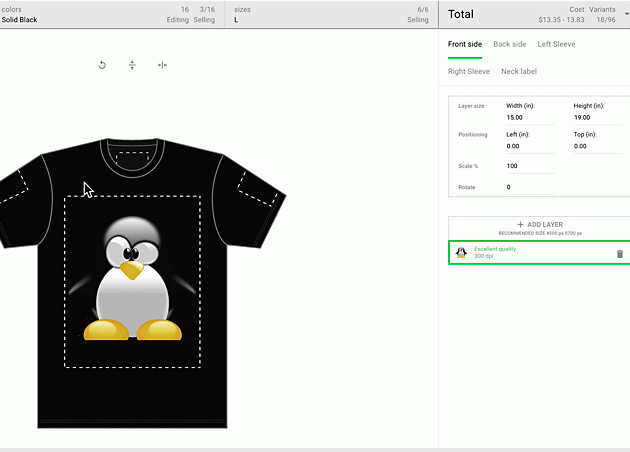Open the Left Sleeve tab

coord(556,44)
